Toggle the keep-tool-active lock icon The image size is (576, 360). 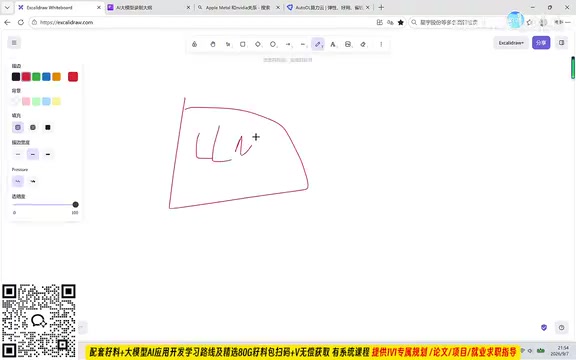click(x=195, y=44)
